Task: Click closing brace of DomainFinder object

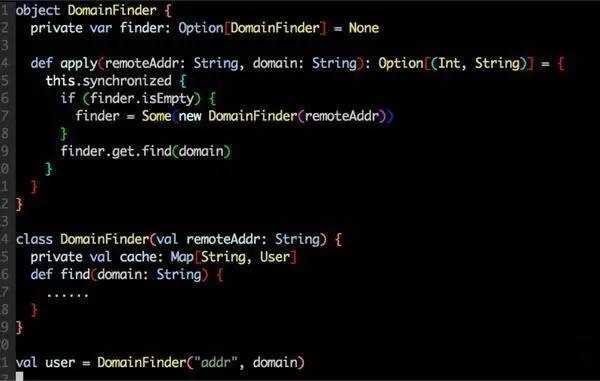Action: pyautogui.click(x=19, y=204)
